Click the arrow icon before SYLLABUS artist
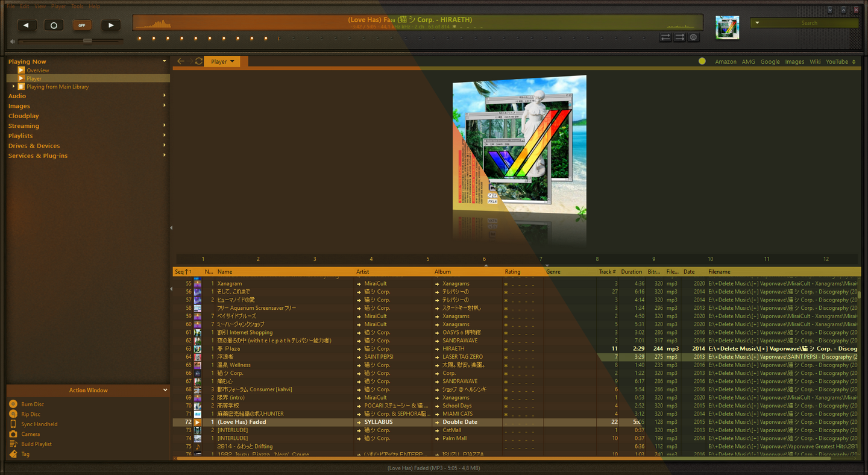868x475 pixels. [359, 422]
